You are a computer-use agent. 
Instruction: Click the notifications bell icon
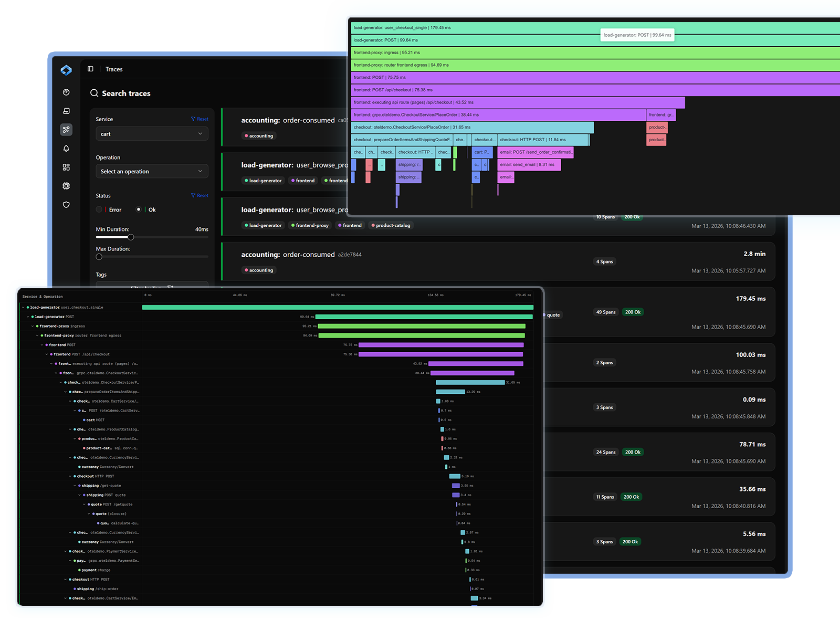[66, 149]
